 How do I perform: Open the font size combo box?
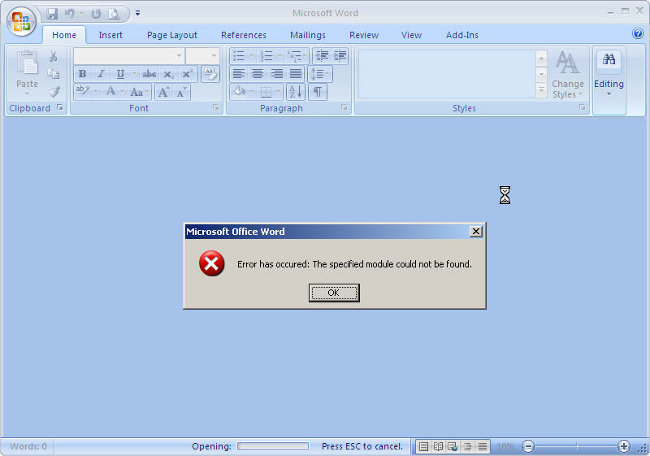(x=202, y=56)
